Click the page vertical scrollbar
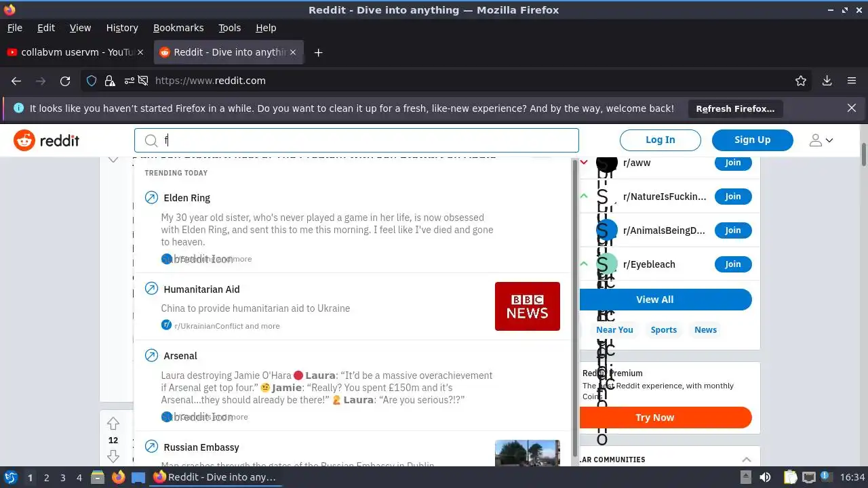The image size is (868, 488). pos(863,155)
